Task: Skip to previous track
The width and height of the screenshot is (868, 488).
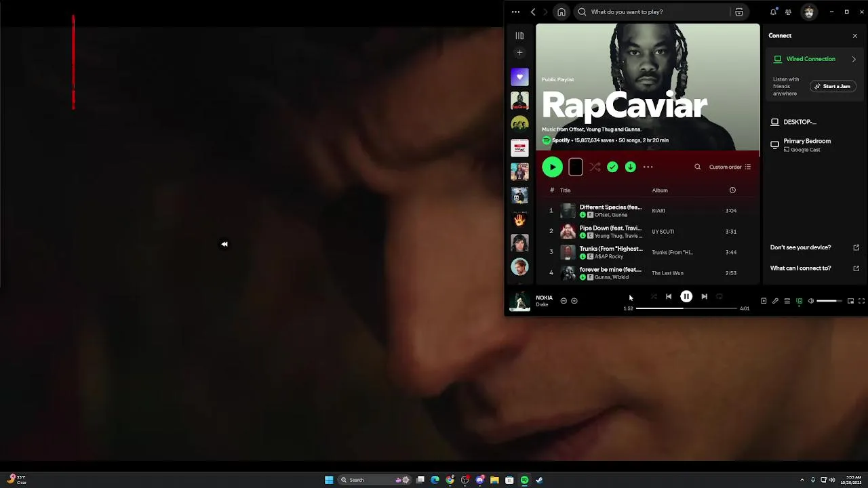Action: tap(669, 296)
